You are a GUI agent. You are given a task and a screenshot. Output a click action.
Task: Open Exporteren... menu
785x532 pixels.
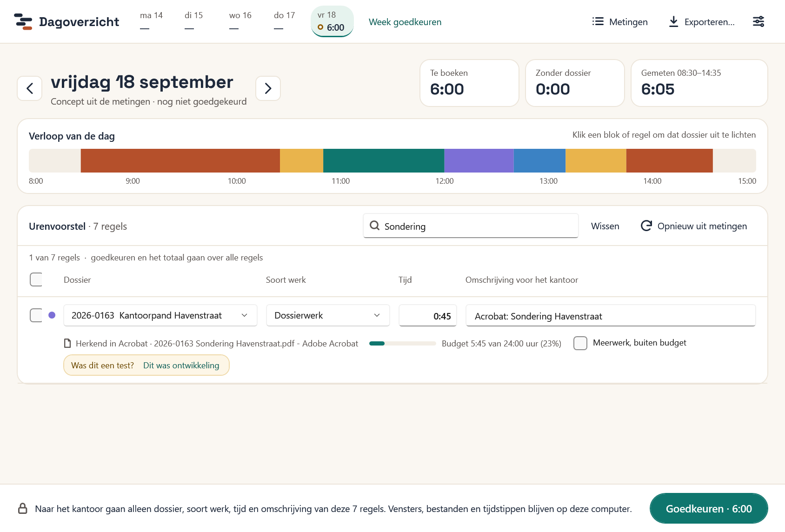click(702, 21)
